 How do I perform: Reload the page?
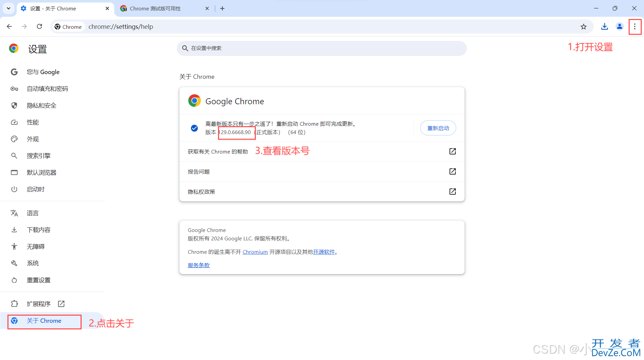(x=39, y=26)
